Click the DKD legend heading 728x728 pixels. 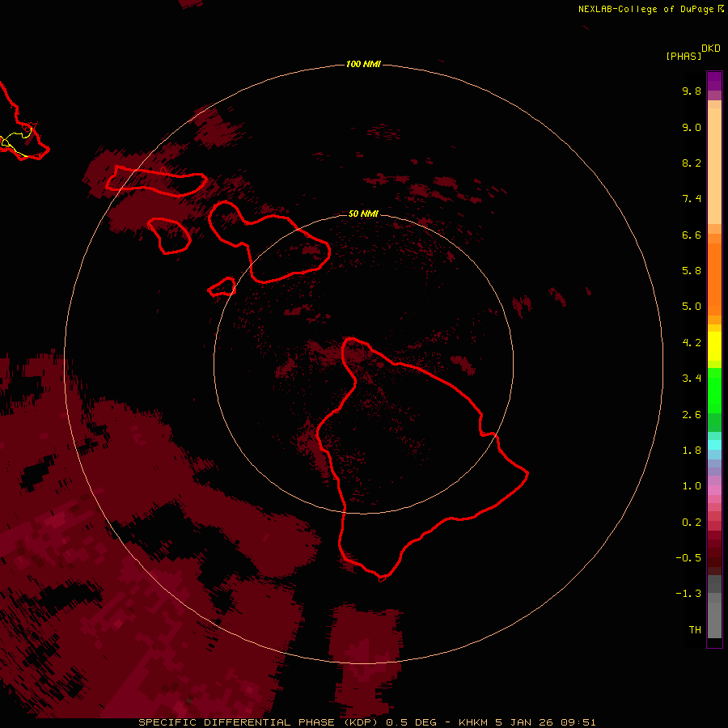(x=710, y=49)
